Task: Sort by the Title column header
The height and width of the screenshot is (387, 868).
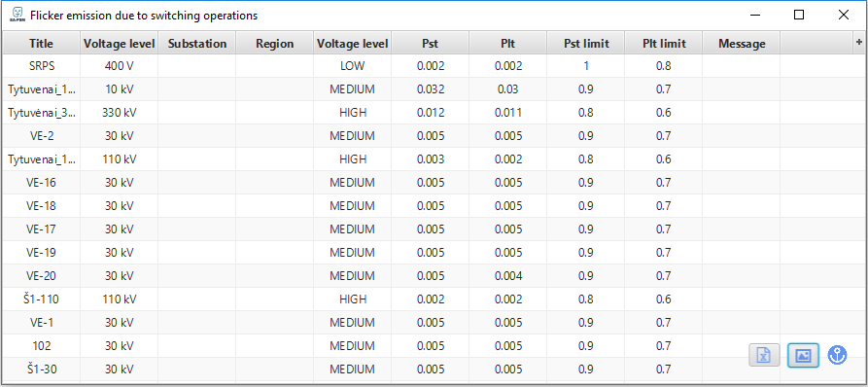Action: click(x=42, y=43)
